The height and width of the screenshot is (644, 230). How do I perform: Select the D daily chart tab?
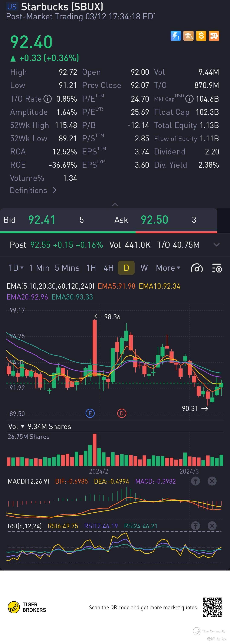pyautogui.click(x=126, y=268)
